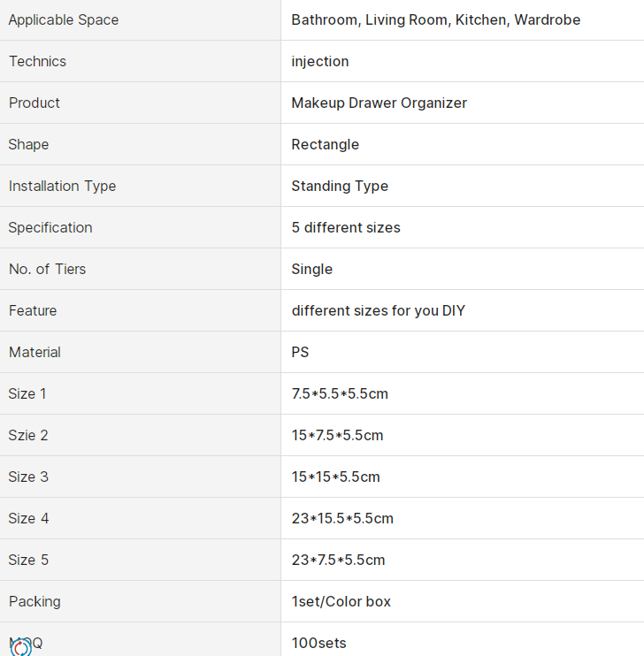
Task: Click the Single tiers value
Action: click(x=312, y=269)
